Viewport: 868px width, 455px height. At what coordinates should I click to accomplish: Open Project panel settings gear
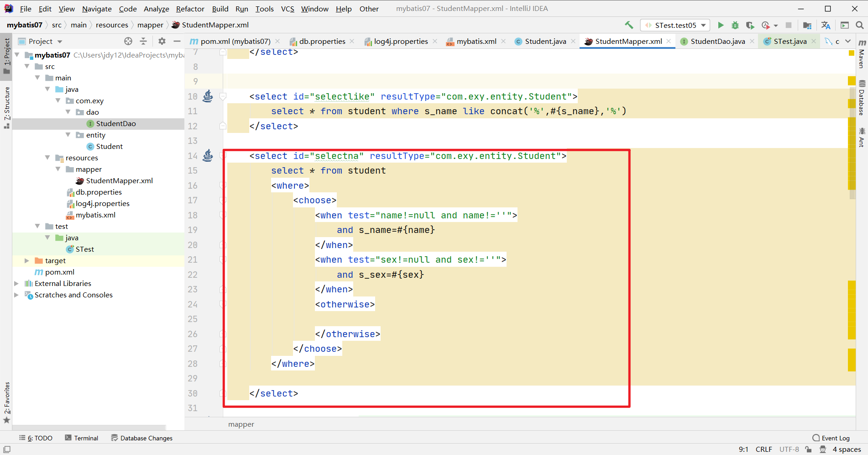(x=162, y=41)
